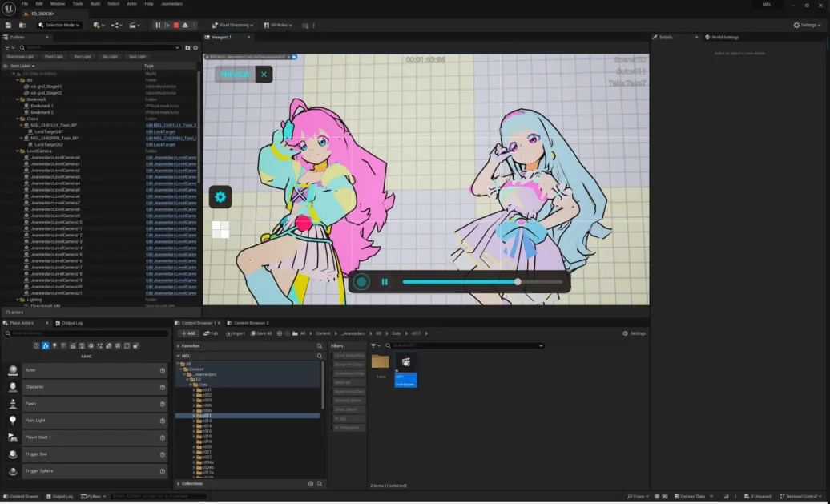The height and width of the screenshot is (504, 830).
Task: Click the Save All icon in Content Browser
Action: point(262,333)
